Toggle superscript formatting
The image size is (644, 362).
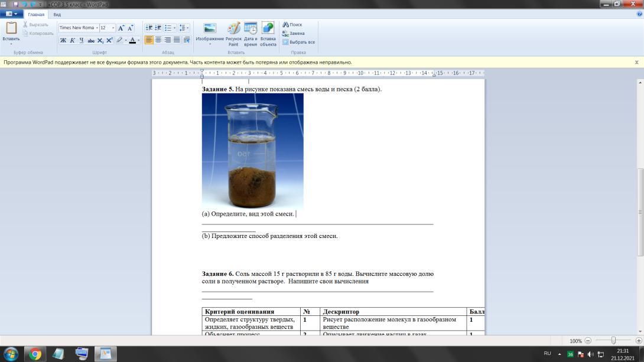click(x=109, y=40)
